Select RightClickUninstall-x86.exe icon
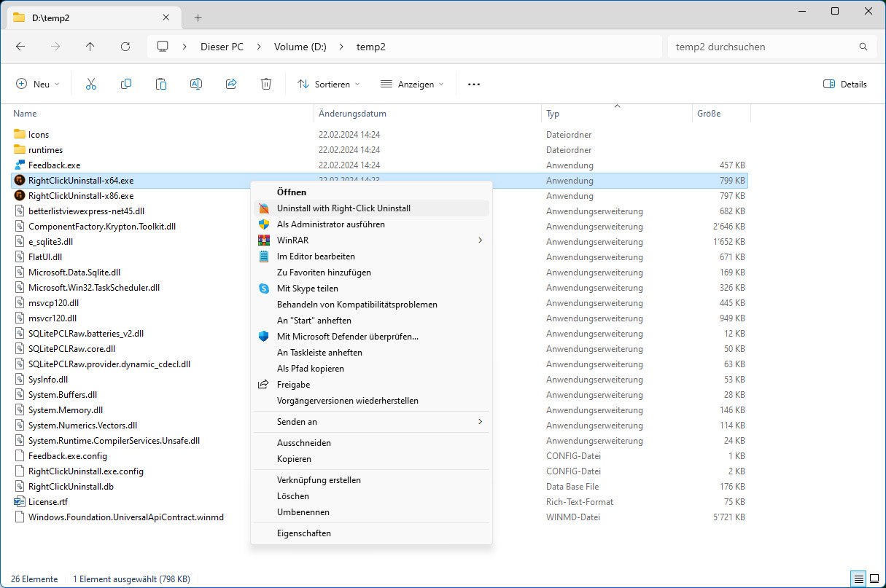The width and height of the screenshot is (886, 588). tap(20, 196)
